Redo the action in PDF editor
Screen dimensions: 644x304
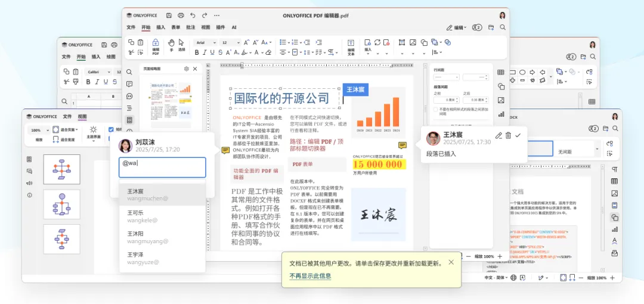pyautogui.click(x=205, y=15)
